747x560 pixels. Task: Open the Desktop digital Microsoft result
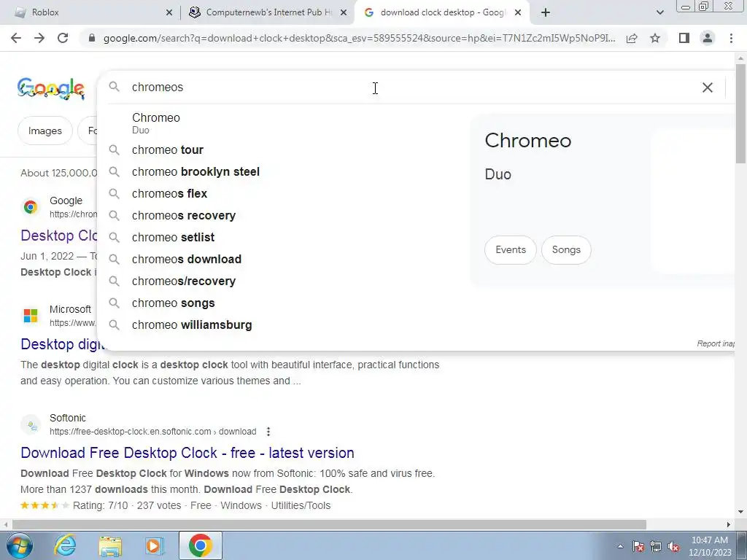(63, 344)
